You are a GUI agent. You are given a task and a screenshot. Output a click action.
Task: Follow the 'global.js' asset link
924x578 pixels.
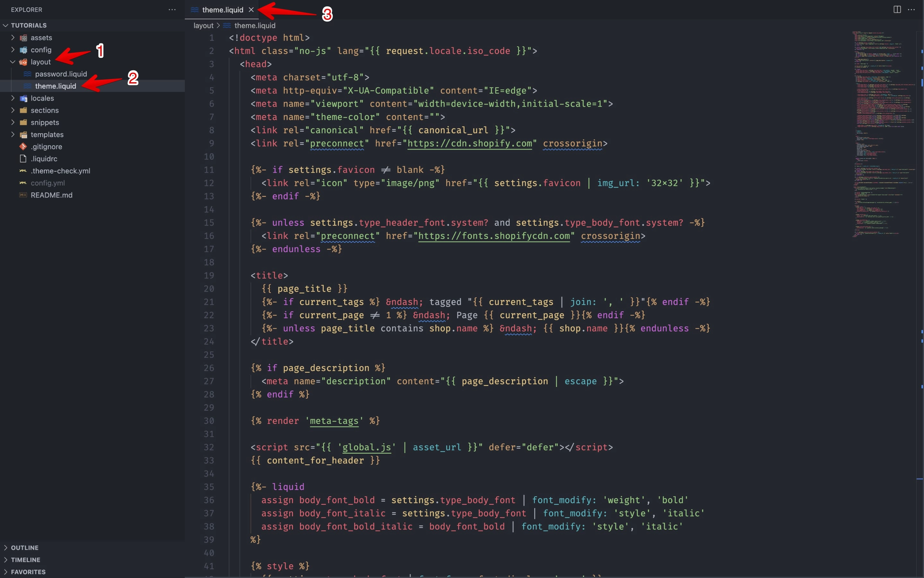[366, 447]
